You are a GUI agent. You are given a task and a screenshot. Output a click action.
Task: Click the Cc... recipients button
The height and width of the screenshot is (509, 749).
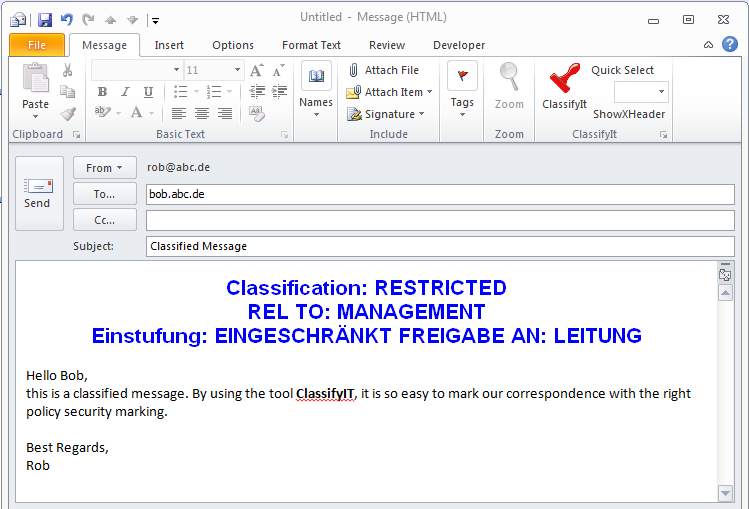(105, 220)
